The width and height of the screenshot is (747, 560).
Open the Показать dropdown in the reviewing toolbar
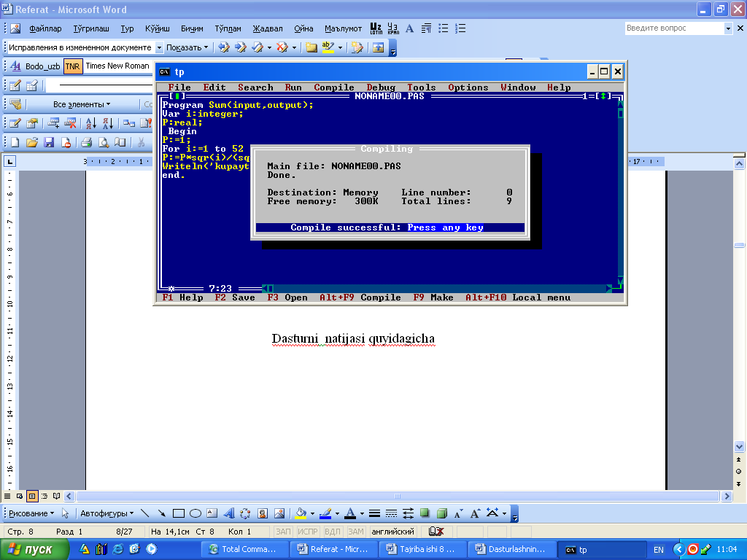[187, 47]
